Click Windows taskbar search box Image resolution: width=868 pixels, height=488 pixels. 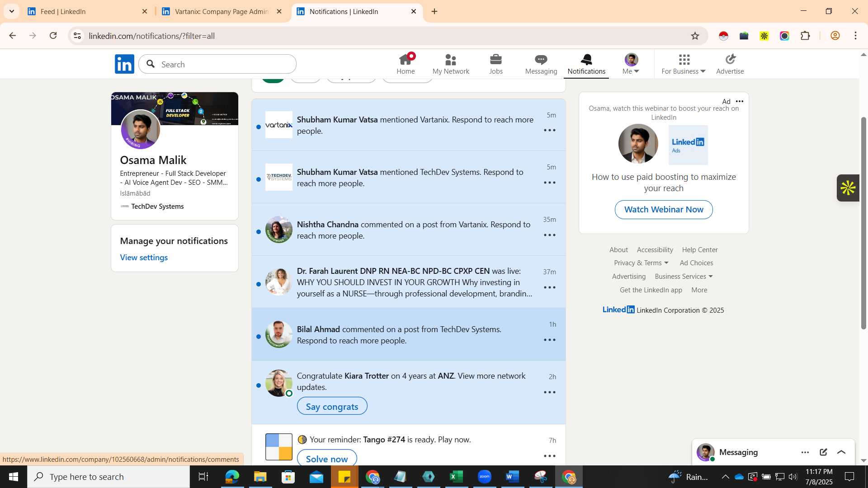coord(108,477)
